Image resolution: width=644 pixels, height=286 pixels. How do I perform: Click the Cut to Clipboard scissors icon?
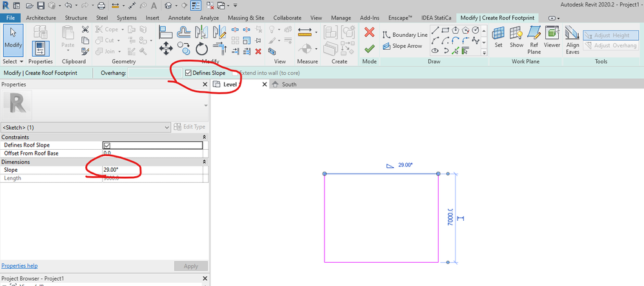[85, 30]
